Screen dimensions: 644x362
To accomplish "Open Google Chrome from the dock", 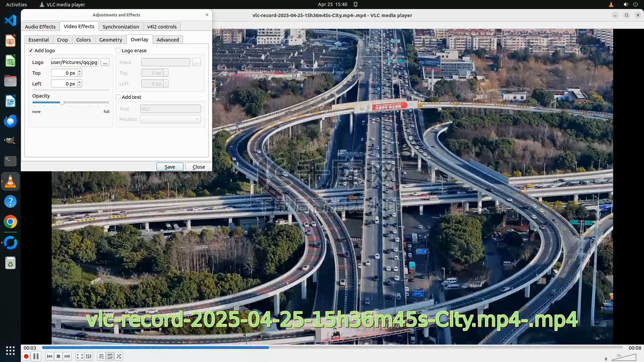I will [x=10, y=222].
